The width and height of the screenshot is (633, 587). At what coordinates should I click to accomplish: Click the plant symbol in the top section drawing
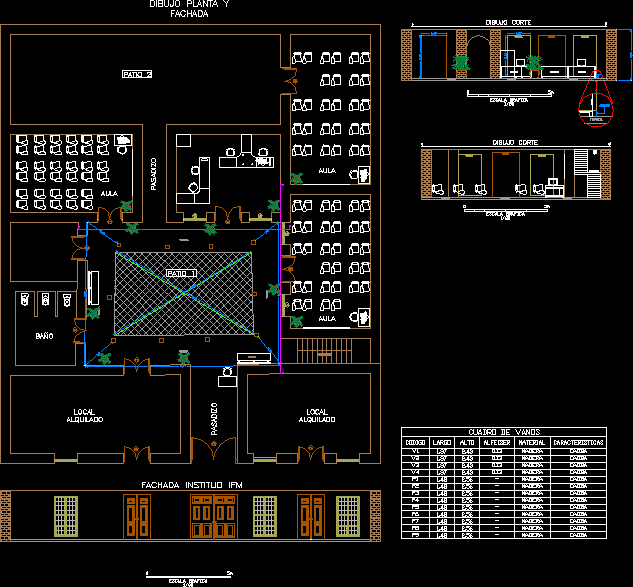[461, 62]
